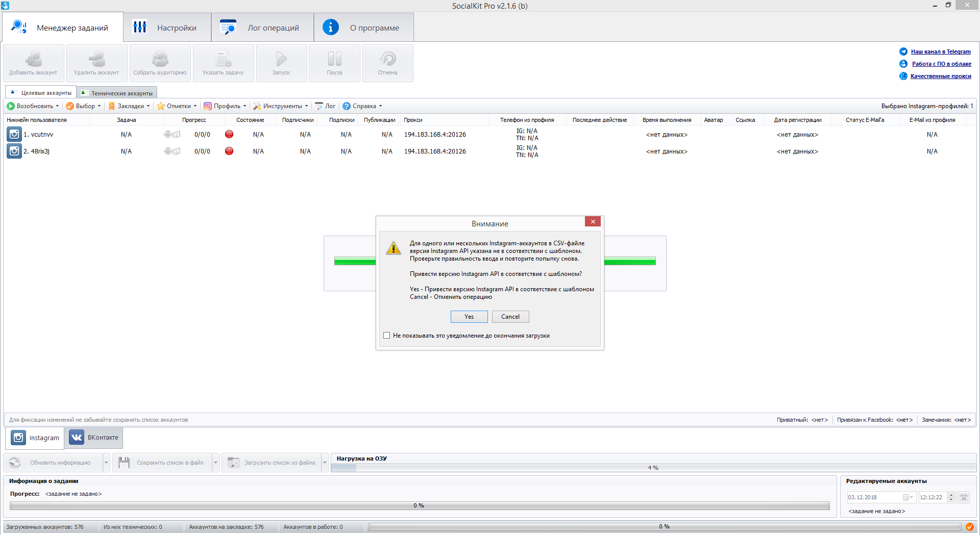
Task: Click the orange status icon in the status bar
Action: (x=969, y=527)
